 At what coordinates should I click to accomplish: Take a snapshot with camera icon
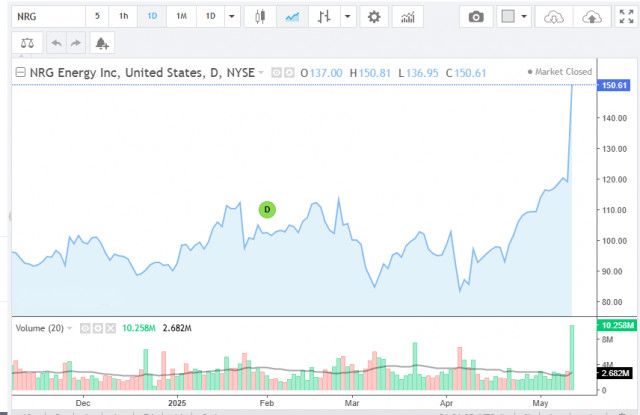[x=476, y=17]
